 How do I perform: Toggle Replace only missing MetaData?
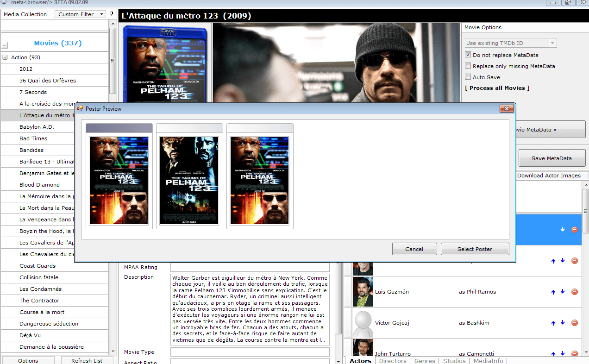(468, 66)
